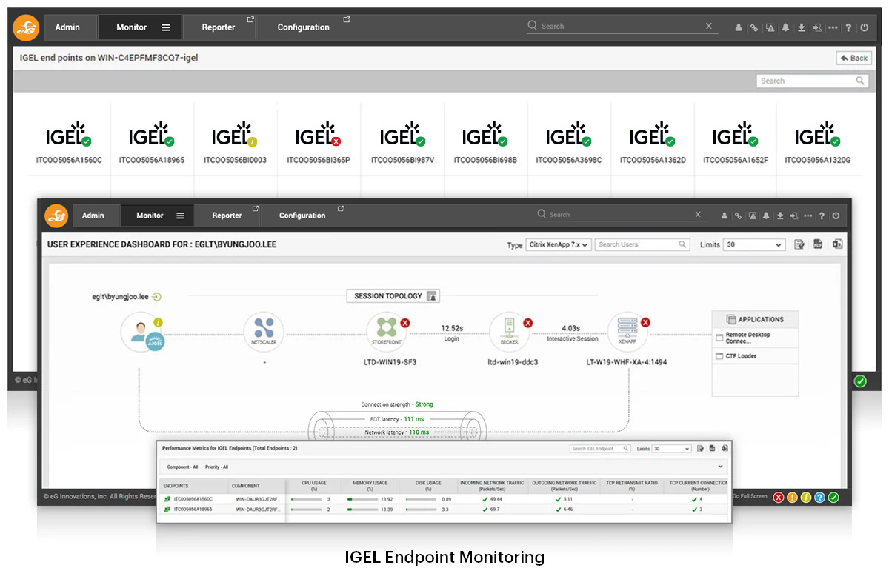889x588 pixels.
Task: Click user profile icon in User Experience Dashboard header
Action: pyautogui.click(x=725, y=216)
